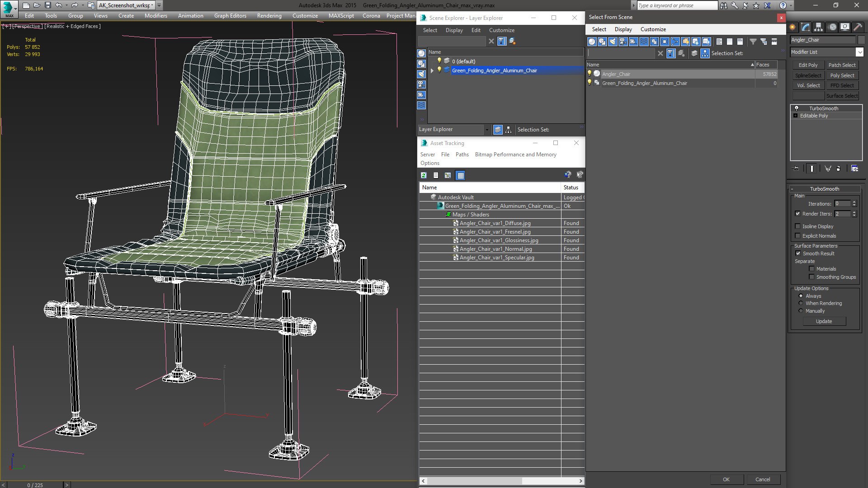Toggle lightbulb visibility of 0 (default) layer

[439, 61]
